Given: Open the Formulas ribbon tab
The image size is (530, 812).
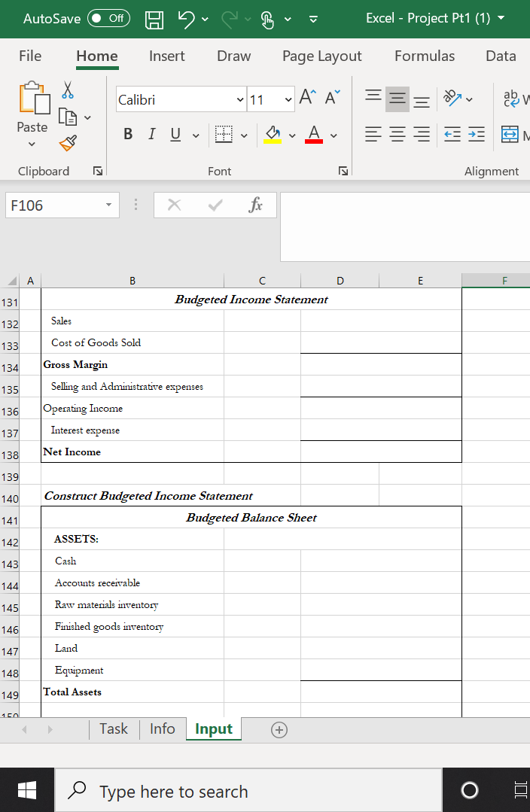Looking at the screenshot, I should pos(425,56).
